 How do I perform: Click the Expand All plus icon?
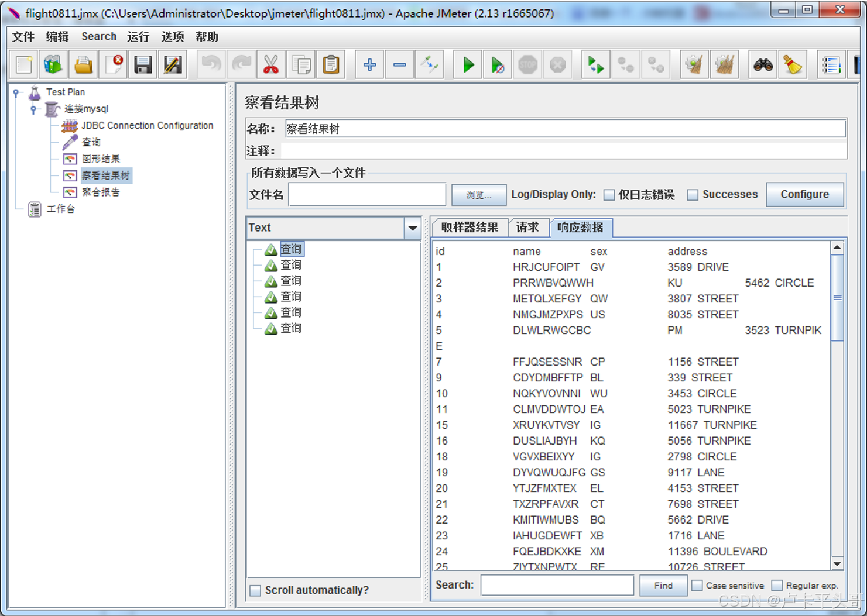(x=369, y=64)
